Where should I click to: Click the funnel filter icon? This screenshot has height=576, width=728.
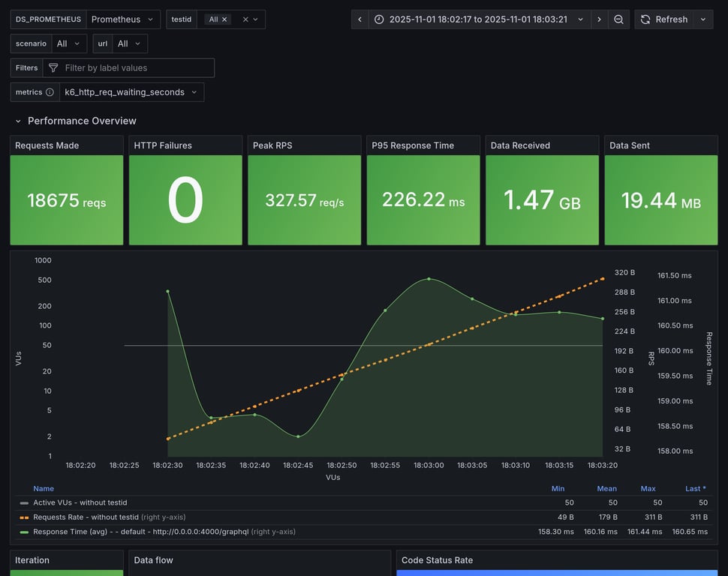click(53, 67)
